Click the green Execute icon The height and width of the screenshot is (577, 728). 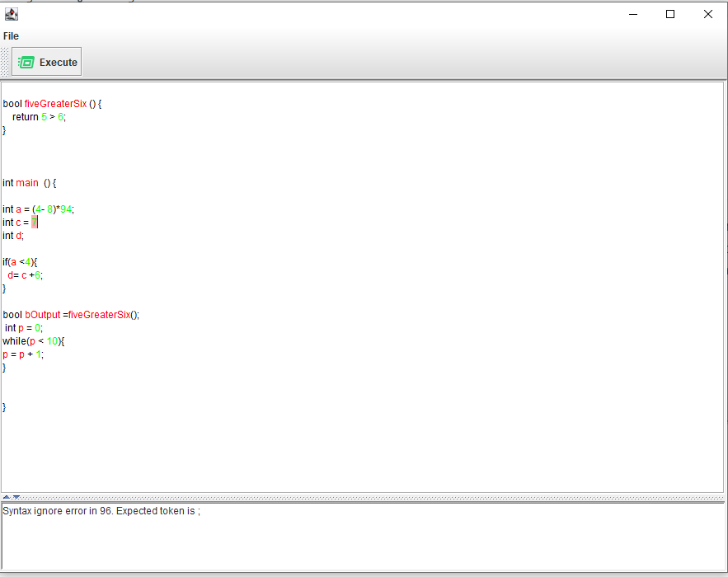26,62
